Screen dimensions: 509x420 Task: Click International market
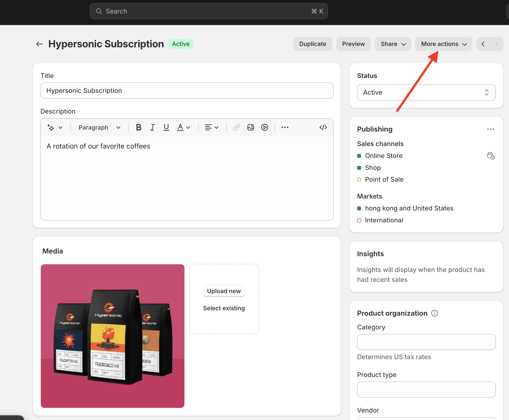tap(384, 220)
